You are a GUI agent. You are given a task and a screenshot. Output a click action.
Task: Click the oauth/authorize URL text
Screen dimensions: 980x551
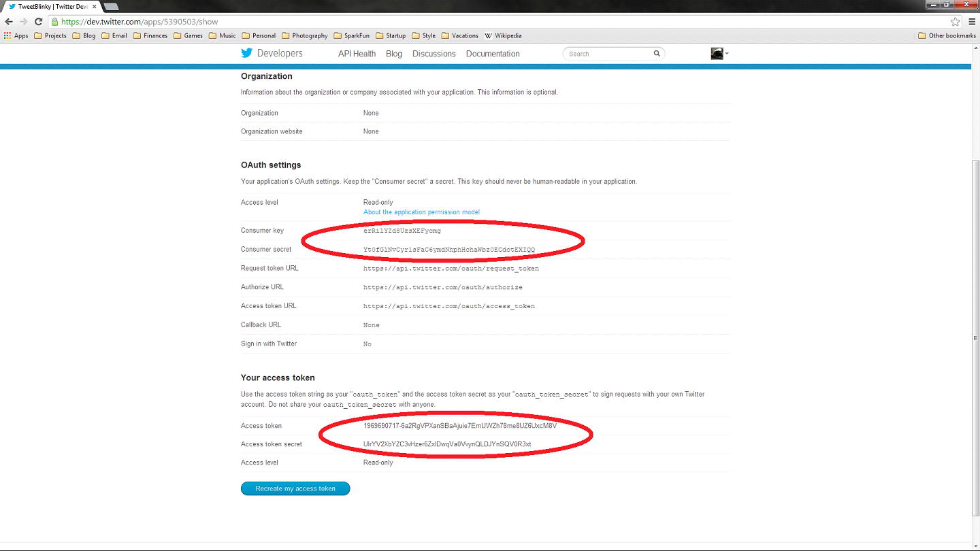[443, 287]
